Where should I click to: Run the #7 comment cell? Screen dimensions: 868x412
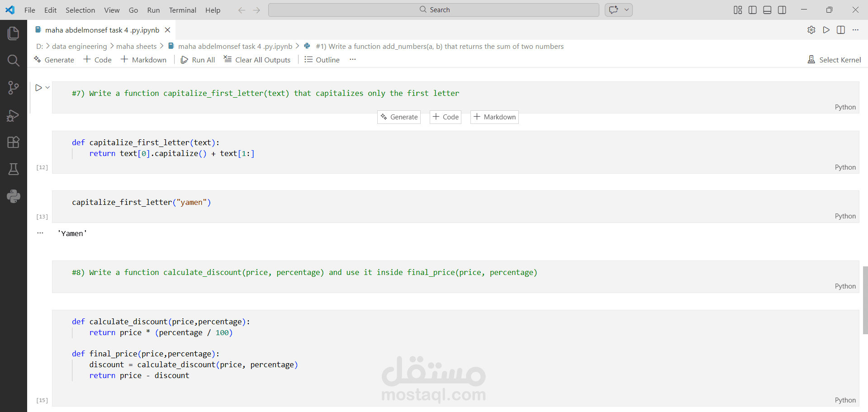pyautogui.click(x=38, y=88)
